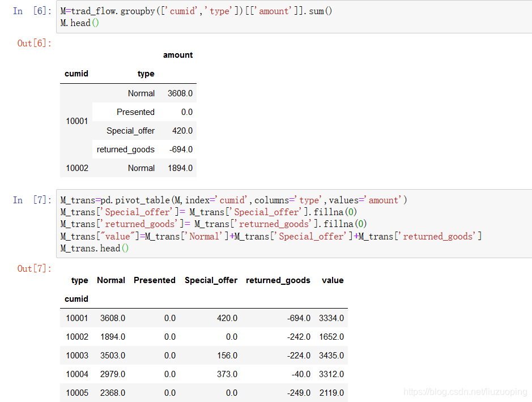This screenshot has width=532, height=402.
Task: Click the 'cumid' index header in Out[7] table
Action: click(x=76, y=299)
